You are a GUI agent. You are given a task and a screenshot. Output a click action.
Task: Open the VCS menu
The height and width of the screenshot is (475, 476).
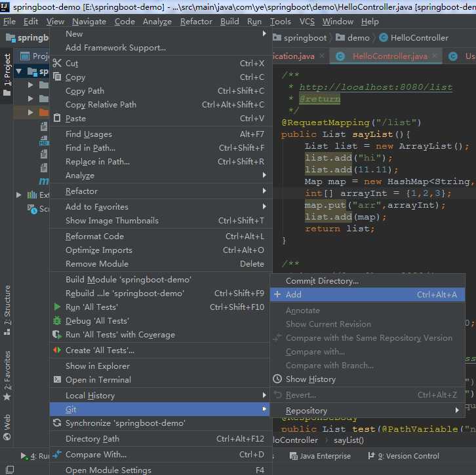click(307, 22)
